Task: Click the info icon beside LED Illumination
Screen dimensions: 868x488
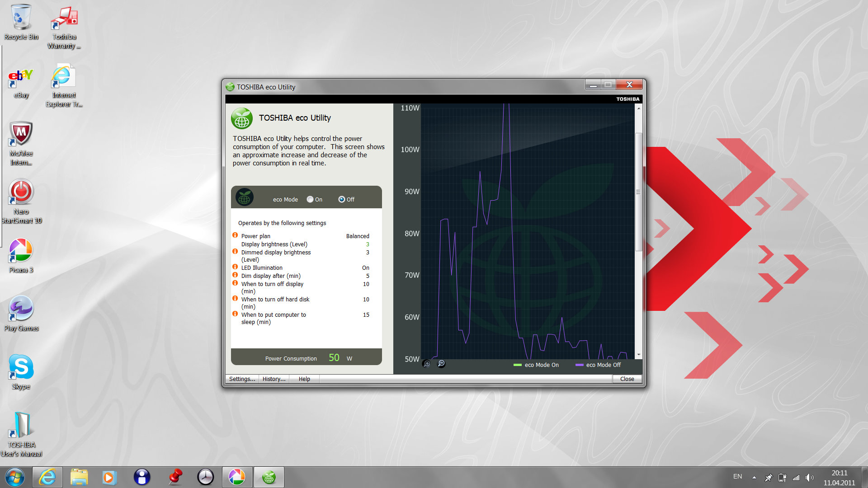Action: (x=235, y=267)
